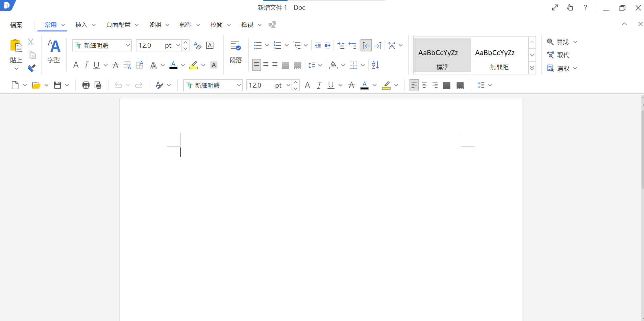The width and height of the screenshot is (644, 321).
Task: Select the italic formatting icon
Action: tap(86, 65)
